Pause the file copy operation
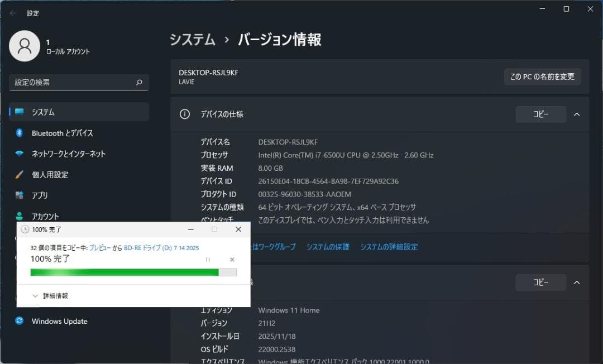 [x=207, y=259]
